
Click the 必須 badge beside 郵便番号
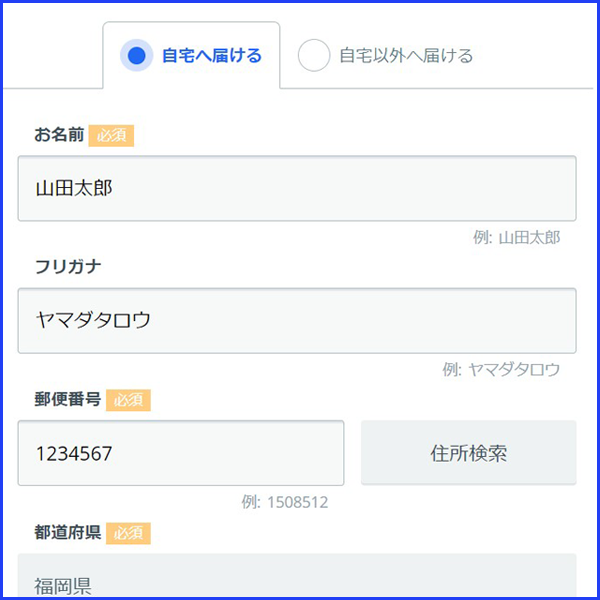click(128, 399)
